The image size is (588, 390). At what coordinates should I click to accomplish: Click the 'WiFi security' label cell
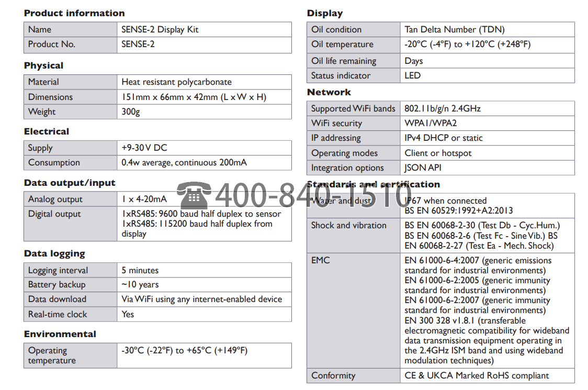[x=354, y=123]
